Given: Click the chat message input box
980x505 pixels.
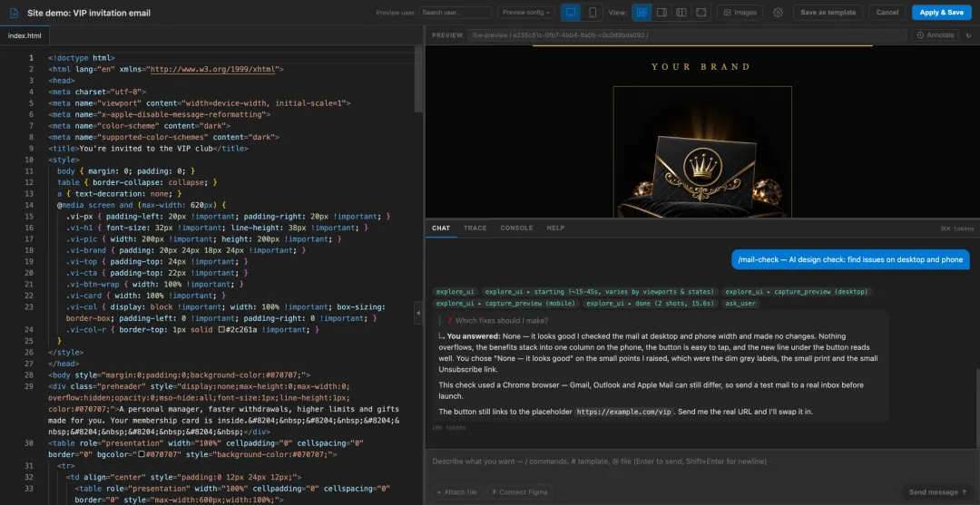Looking at the screenshot, I should 701,461.
